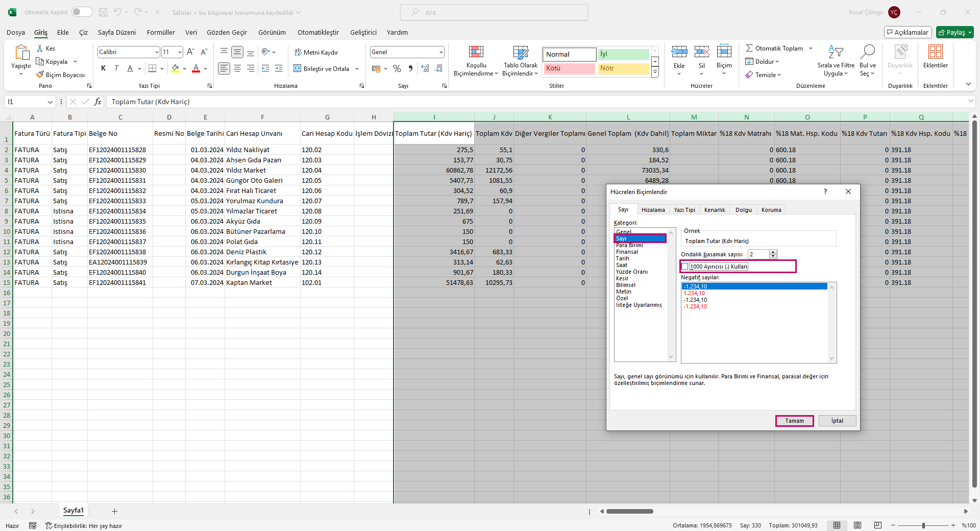Expand the Name Box dropdown arrow
The height and width of the screenshot is (531, 980).
pyautogui.click(x=50, y=102)
